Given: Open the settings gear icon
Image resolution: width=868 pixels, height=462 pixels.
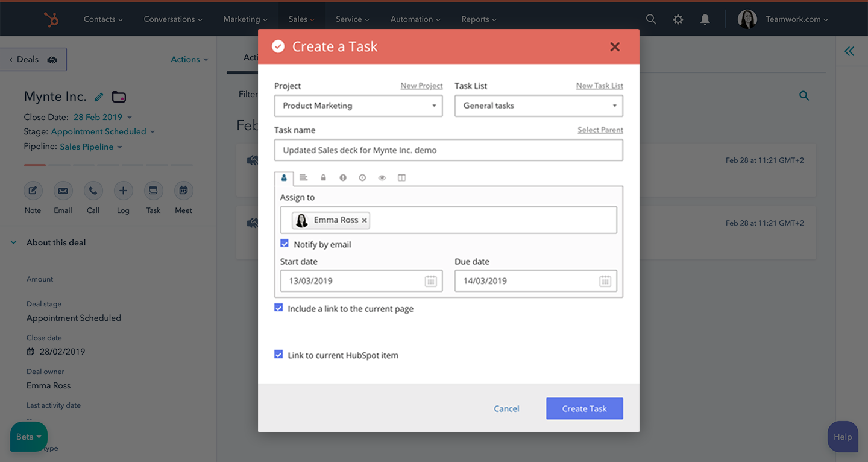Looking at the screenshot, I should coord(678,19).
